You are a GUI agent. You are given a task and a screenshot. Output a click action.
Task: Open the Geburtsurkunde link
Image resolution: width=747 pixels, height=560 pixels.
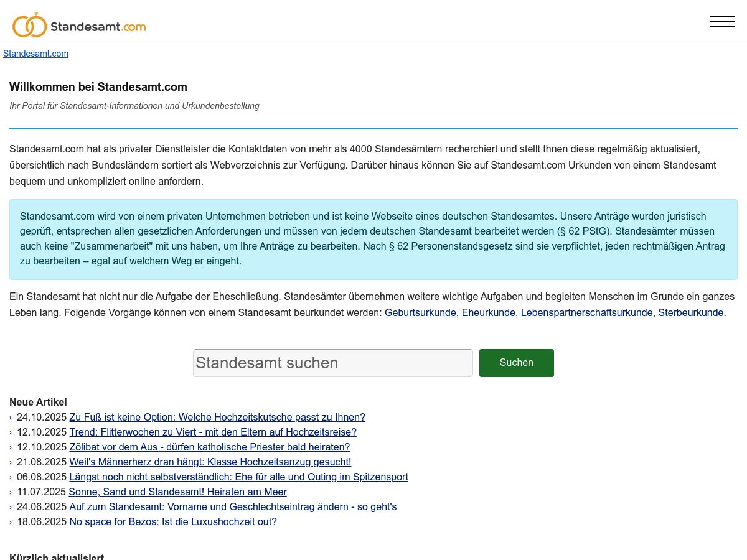(x=420, y=312)
